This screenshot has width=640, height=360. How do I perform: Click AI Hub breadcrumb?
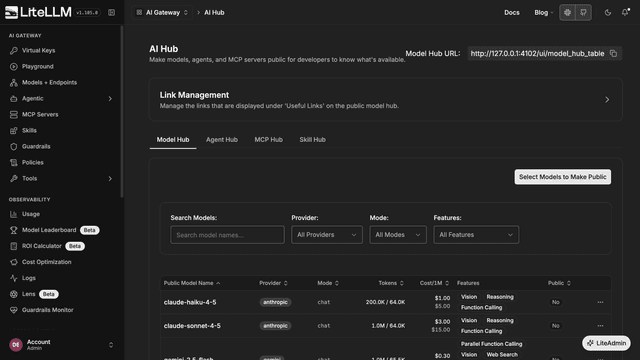214,13
